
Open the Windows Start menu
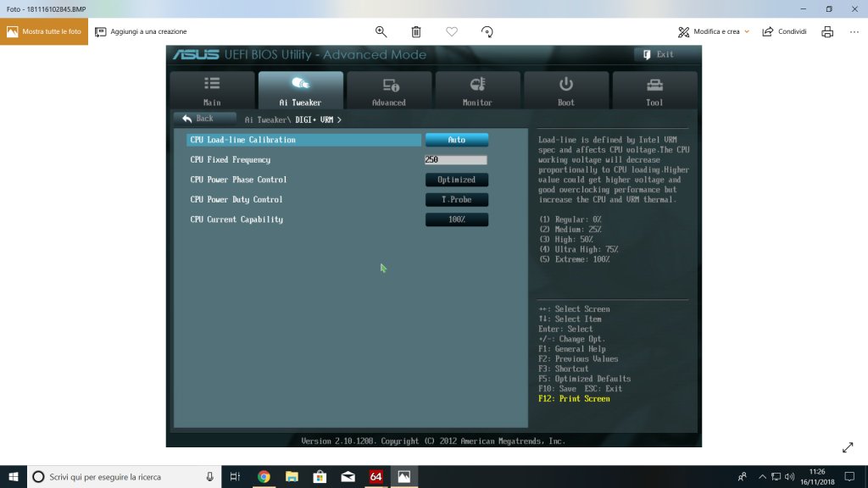[14, 476]
